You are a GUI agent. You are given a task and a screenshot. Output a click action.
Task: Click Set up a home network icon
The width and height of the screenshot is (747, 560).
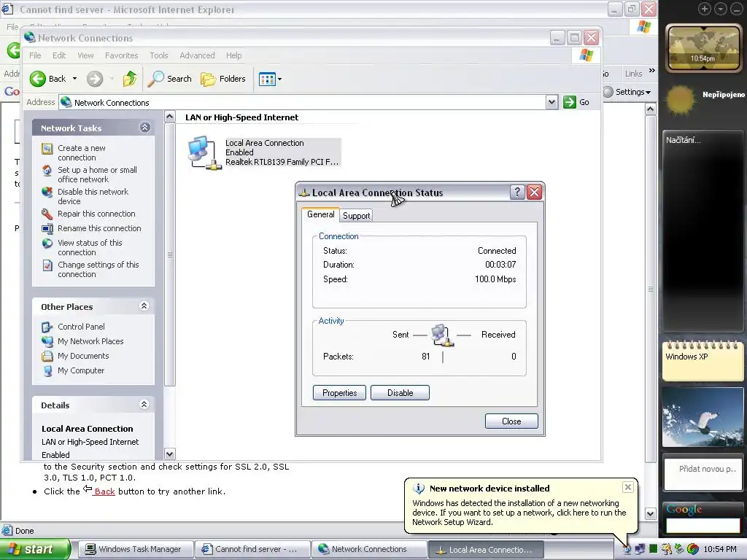47,171
